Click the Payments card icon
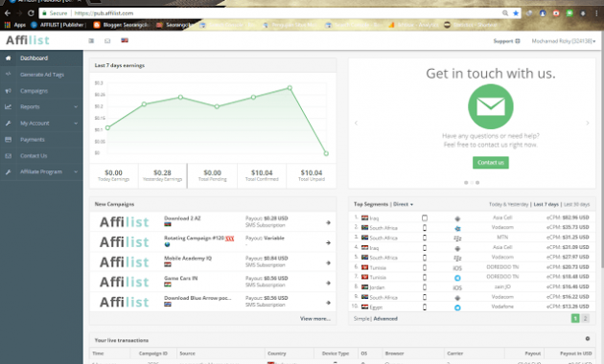This screenshot has width=604, height=364. click(x=8, y=139)
